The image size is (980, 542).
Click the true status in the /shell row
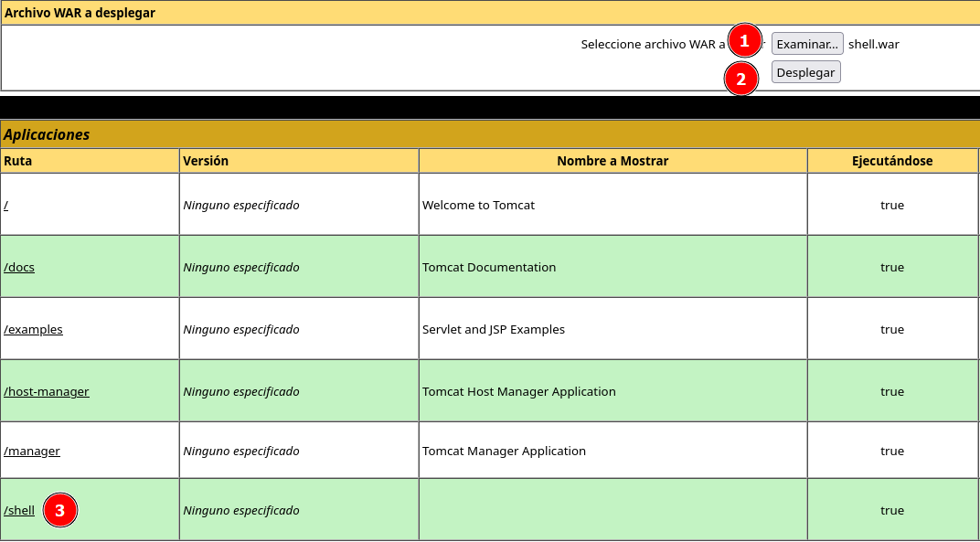pos(892,511)
